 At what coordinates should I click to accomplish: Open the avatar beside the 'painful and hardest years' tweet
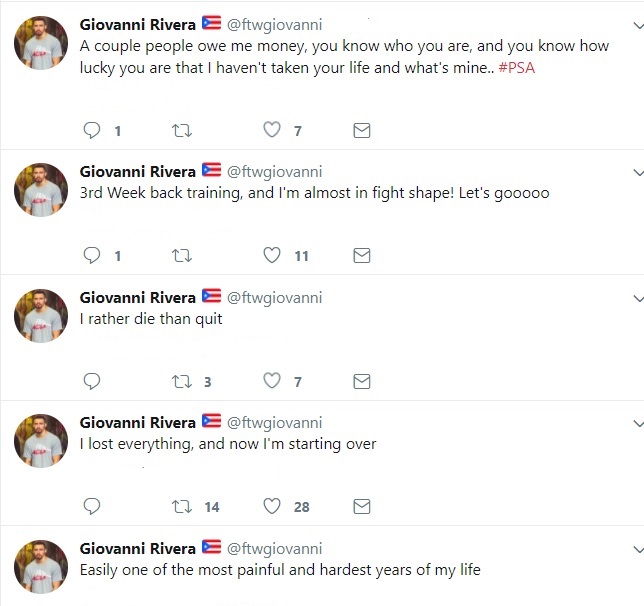[41, 567]
